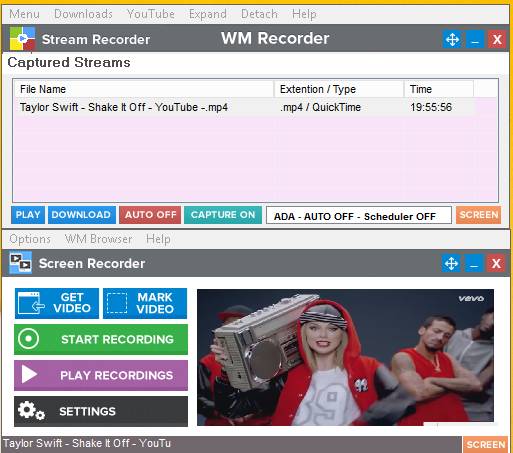This screenshot has height=453, width=513.
Task: Click the Settings gears icon
Action: coord(31,411)
